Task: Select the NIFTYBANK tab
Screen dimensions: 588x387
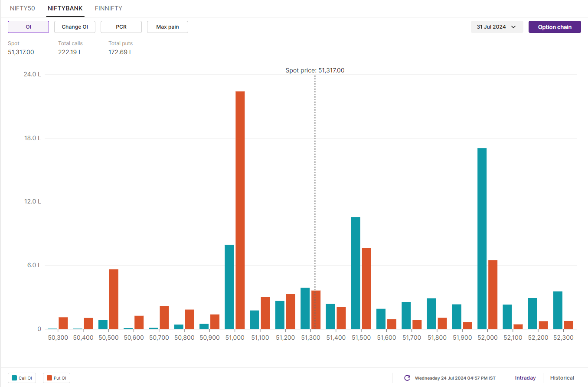Action: 65,8
